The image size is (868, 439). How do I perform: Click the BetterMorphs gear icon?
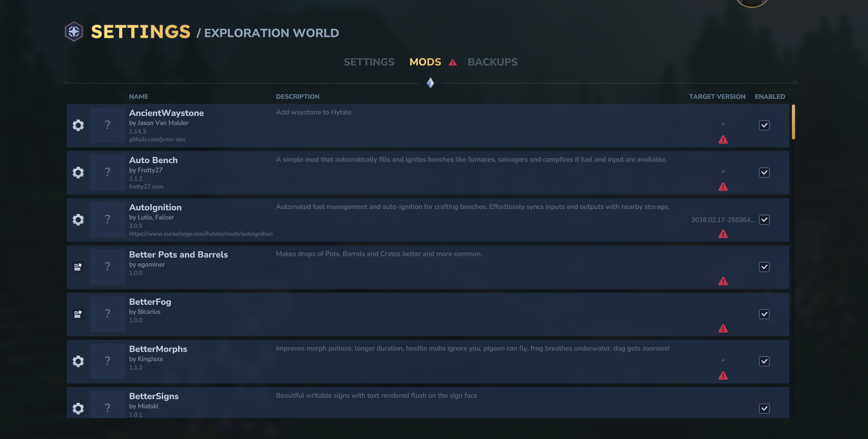point(78,361)
